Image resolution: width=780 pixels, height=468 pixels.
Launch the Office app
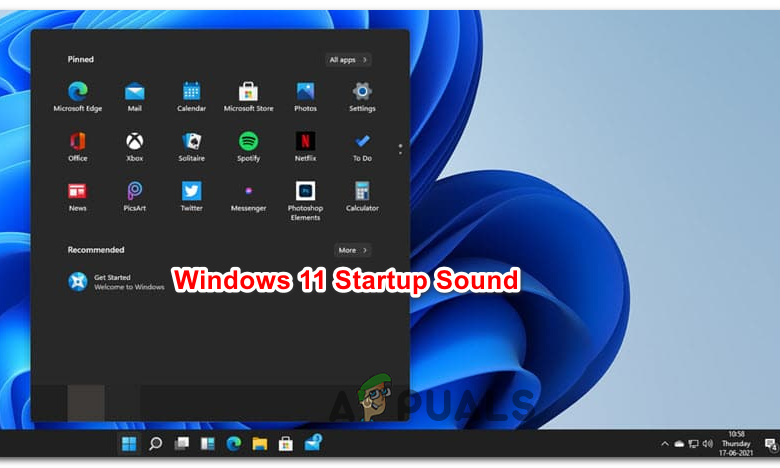point(78,147)
